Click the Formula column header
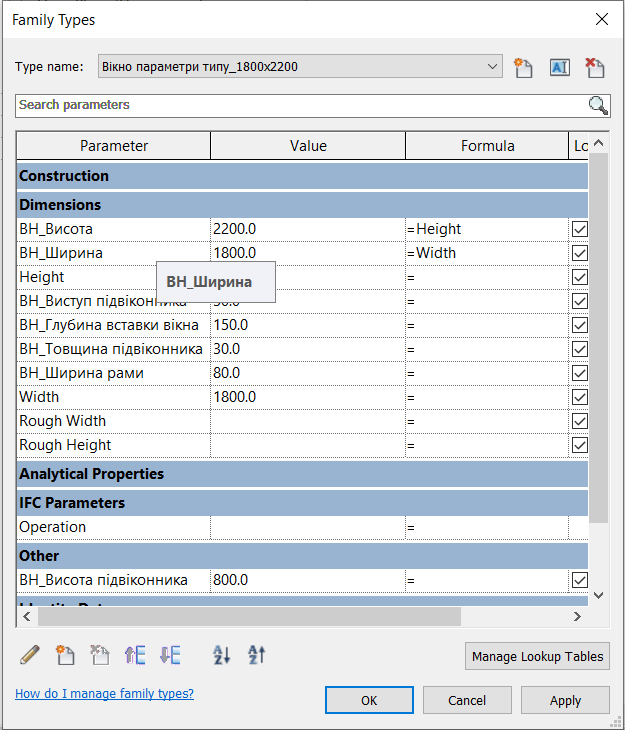This screenshot has height=730, width=625. coord(487,146)
